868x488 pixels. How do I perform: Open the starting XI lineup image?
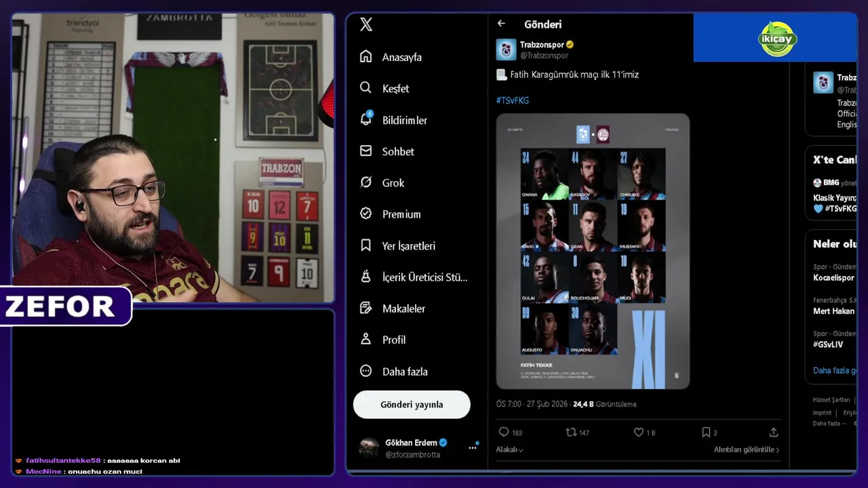(x=593, y=251)
